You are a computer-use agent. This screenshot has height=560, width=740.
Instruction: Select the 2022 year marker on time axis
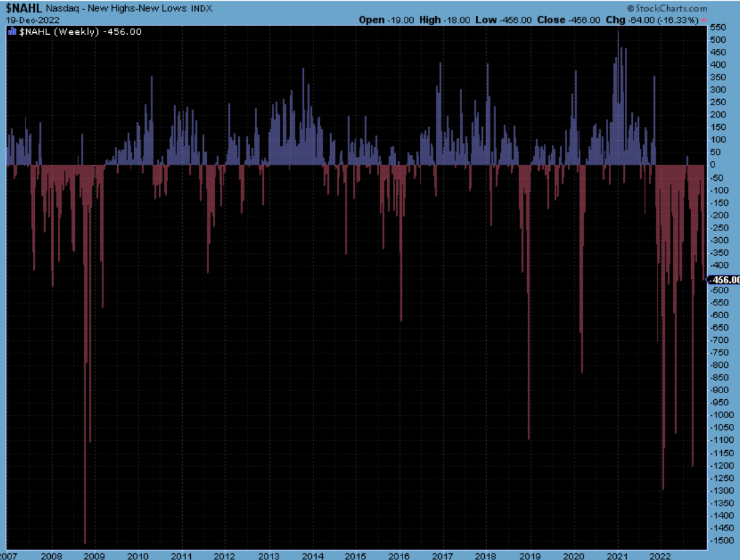[661, 555]
